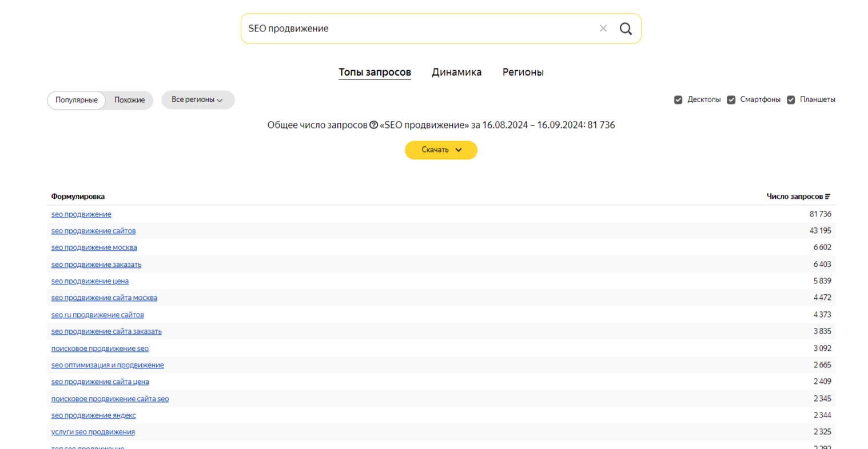Click into the SEO продвижение search field
The width and height of the screenshot is (868, 449).
[417, 29]
